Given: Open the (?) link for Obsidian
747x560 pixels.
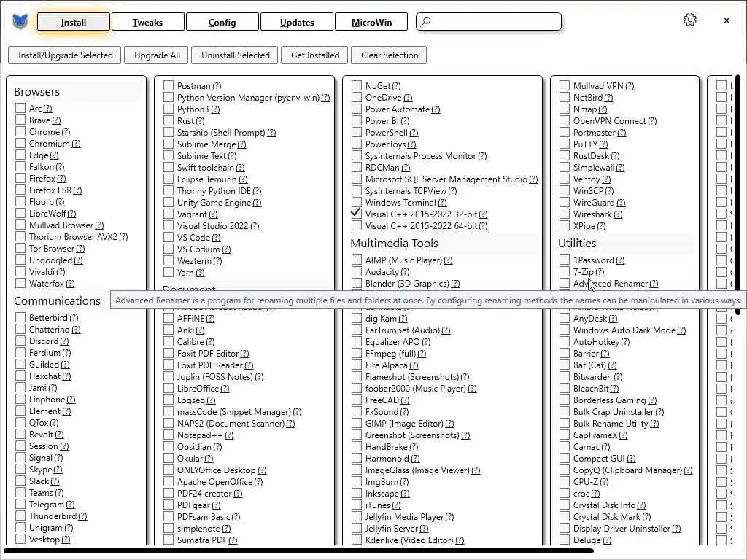Looking at the screenshot, I should click(x=217, y=447).
